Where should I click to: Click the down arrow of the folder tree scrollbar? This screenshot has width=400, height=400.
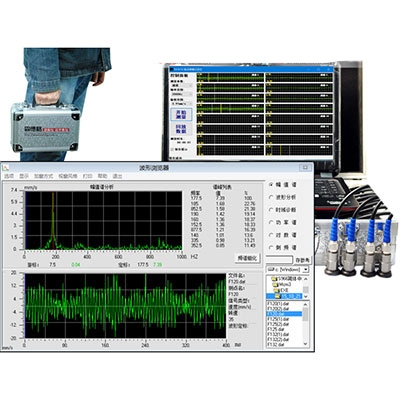pos(306,296)
